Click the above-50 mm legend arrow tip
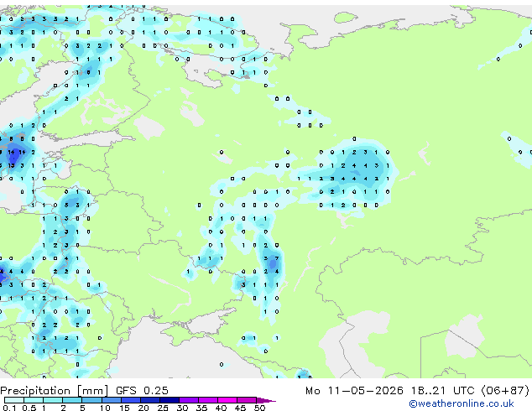The height and width of the screenshot is (411, 532). (266, 400)
